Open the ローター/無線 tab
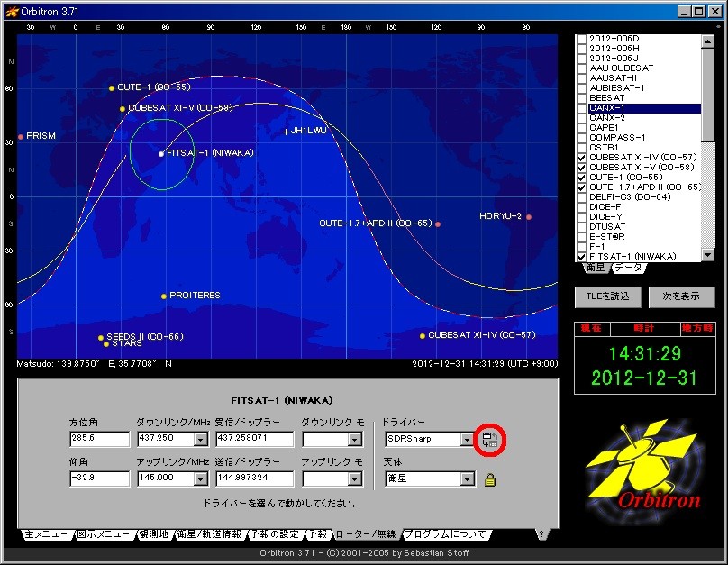 click(x=366, y=534)
